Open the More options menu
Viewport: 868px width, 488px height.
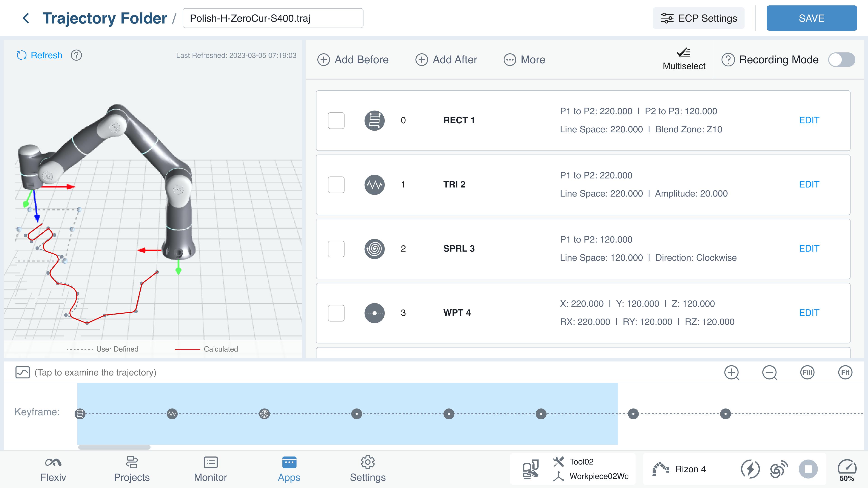[524, 60]
